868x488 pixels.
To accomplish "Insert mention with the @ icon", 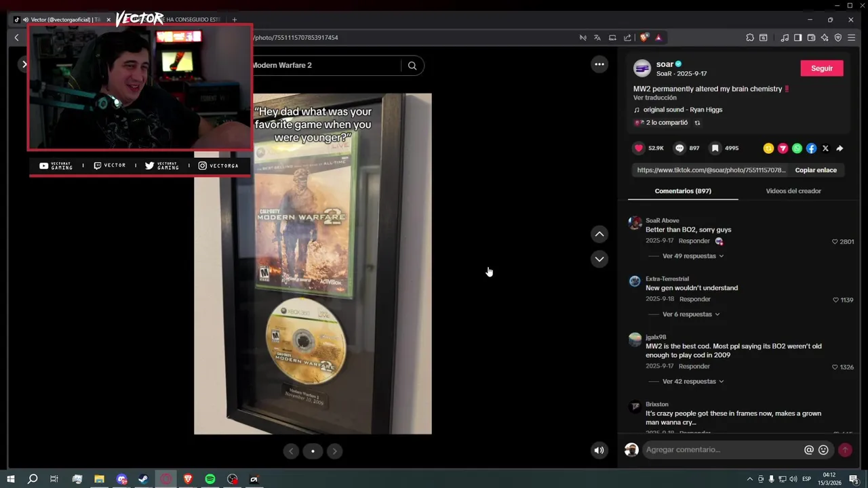I will pyautogui.click(x=808, y=449).
